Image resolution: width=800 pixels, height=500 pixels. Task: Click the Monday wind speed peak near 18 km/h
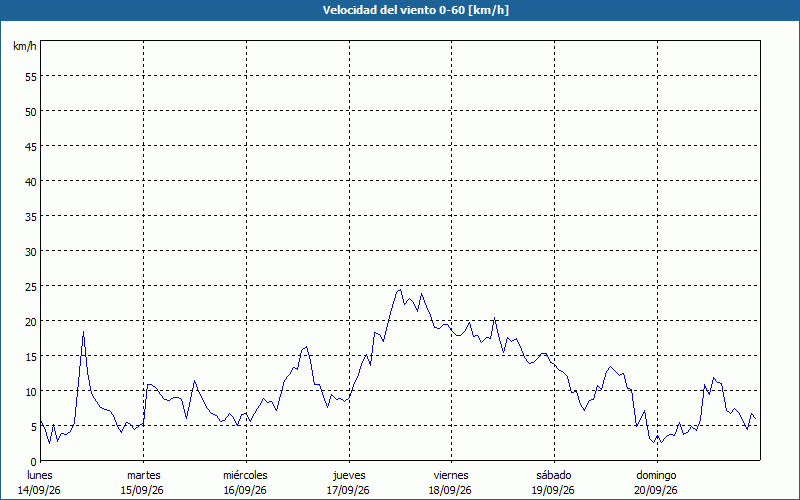pos(83,332)
